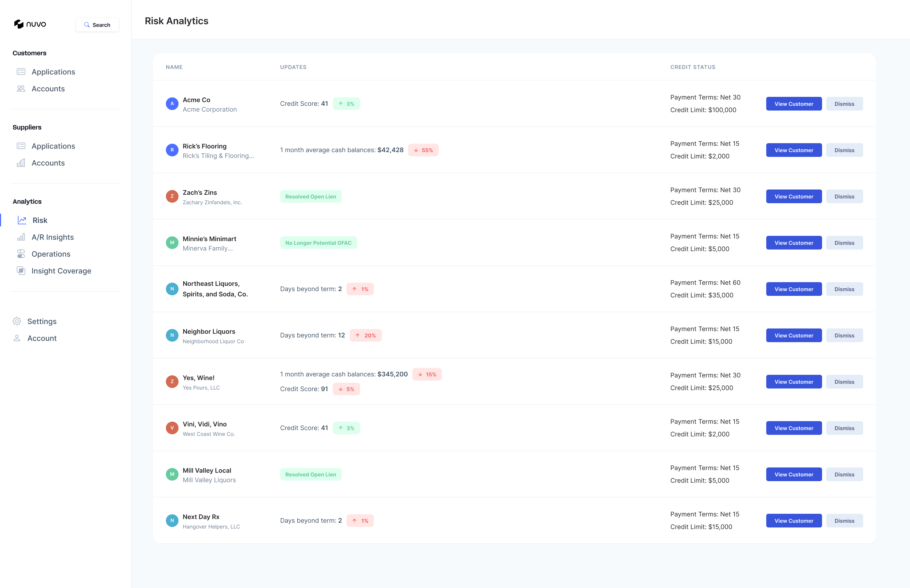Screen dimensions: 910x588
Task: Click the UPDATES column header
Action: (x=293, y=67)
